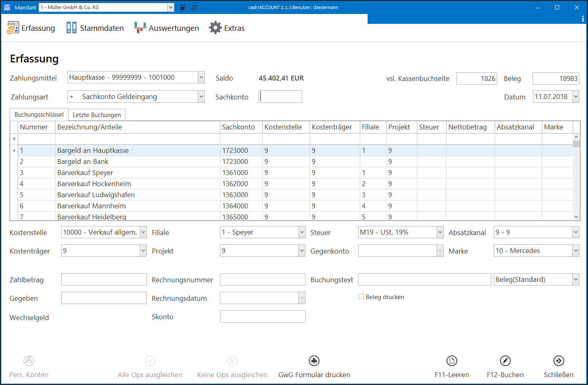Click into the Rechnungsnummer field
This screenshot has height=385, width=588.
tap(263, 279)
